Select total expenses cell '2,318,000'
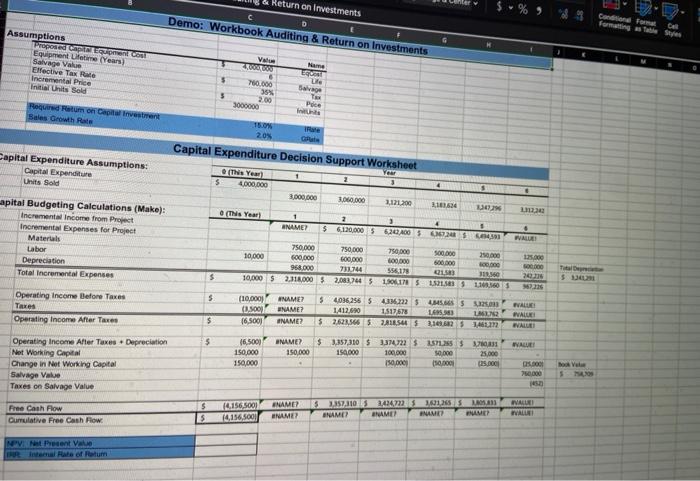 click(x=299, y=279)
